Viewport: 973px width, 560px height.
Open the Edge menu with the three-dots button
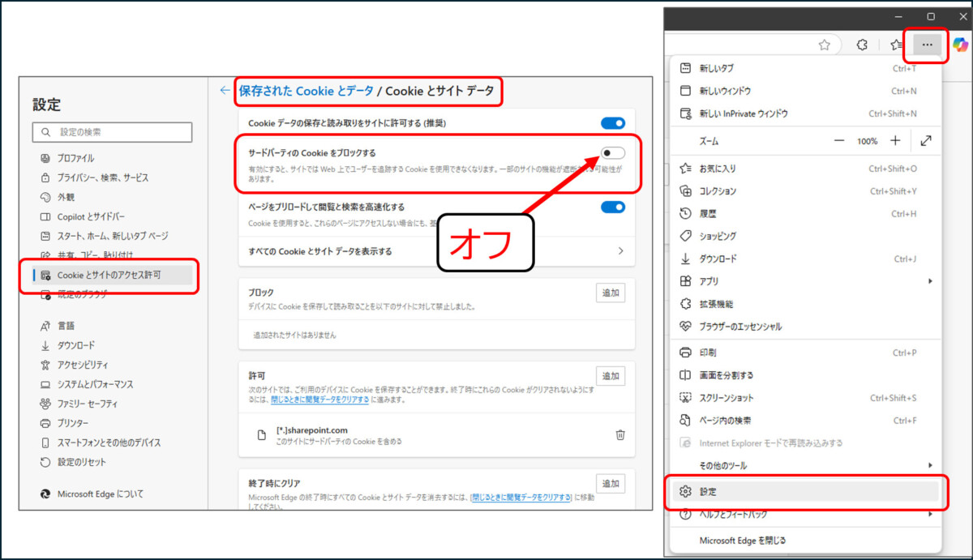tap(928, 45)
